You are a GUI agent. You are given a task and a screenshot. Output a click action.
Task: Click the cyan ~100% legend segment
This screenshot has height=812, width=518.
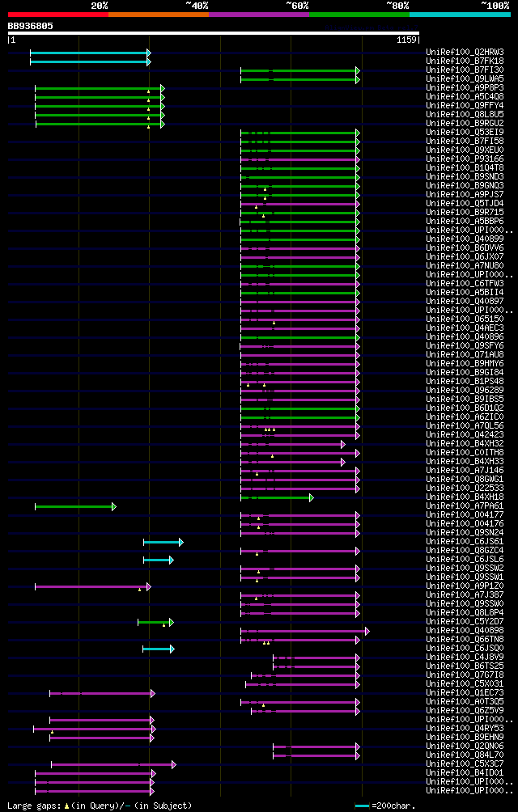[460, 15]
